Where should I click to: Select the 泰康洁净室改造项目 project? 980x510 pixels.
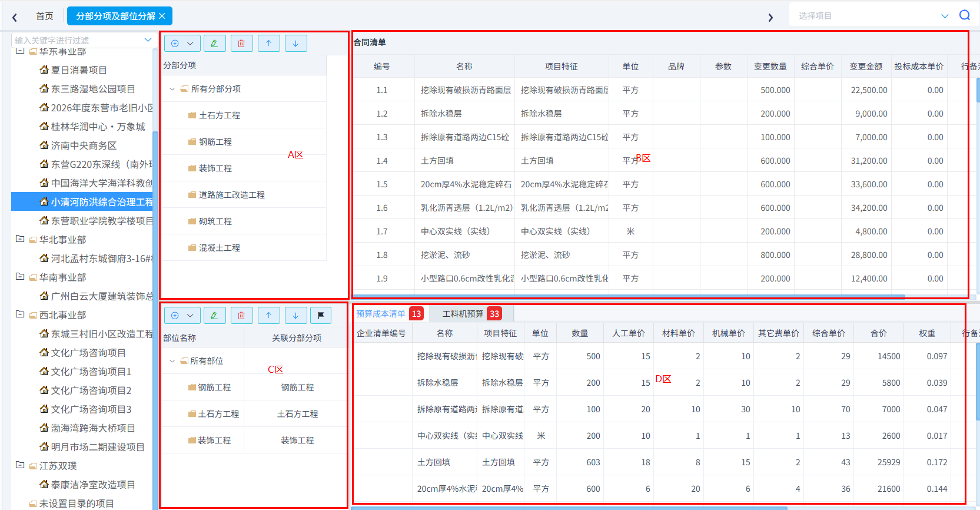point(93,485)
